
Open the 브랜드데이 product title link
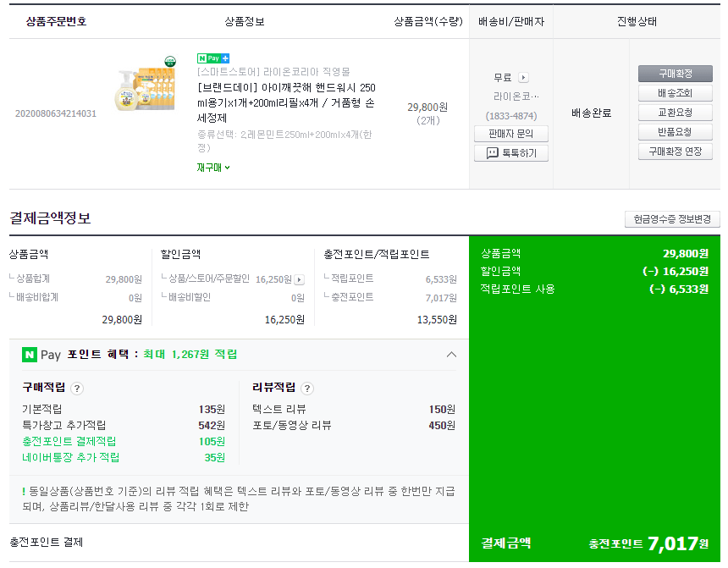[x=286, y=102]
